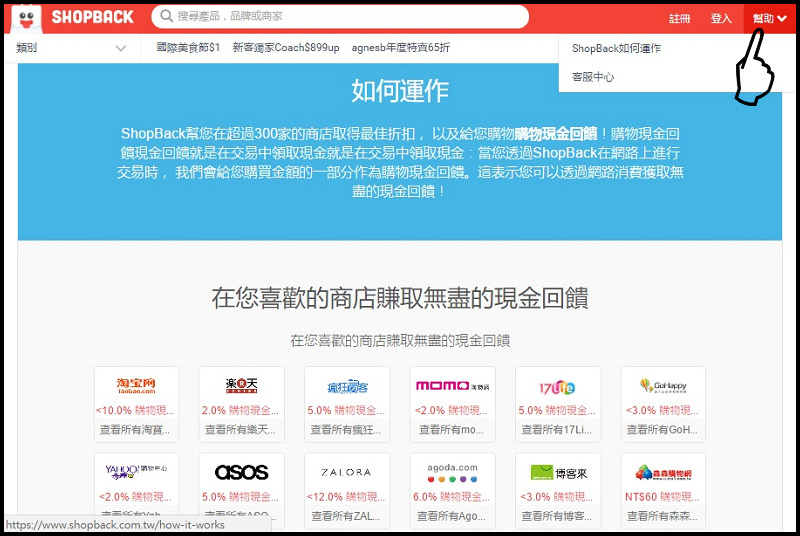Focus the product search input field
The height and width of the screenshot is (536, 800).
(340, 16)
